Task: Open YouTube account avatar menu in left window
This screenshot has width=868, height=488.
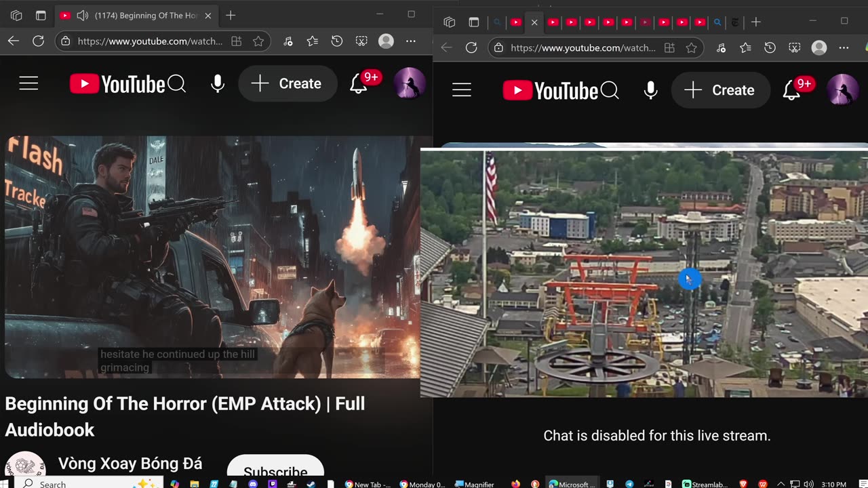Action: (410, 83)
